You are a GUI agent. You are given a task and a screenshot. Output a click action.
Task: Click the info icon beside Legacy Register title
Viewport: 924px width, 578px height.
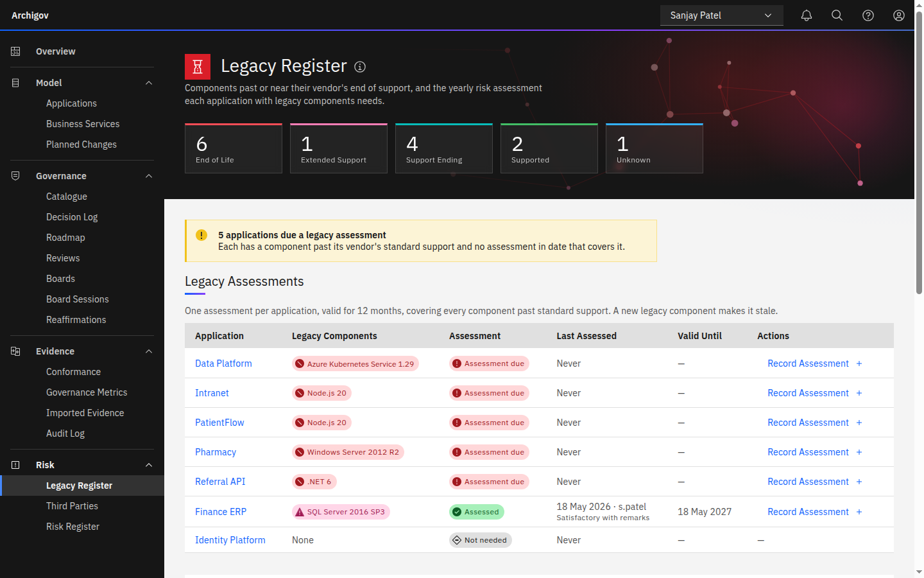360,67
